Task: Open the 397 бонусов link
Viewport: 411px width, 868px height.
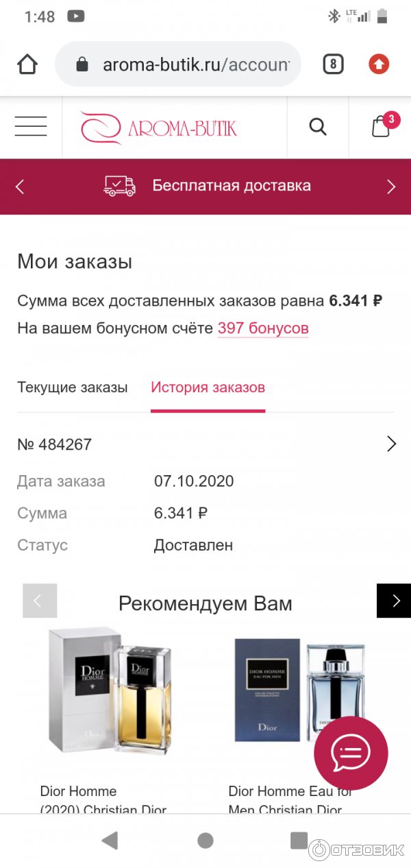Action: point(263,328)
